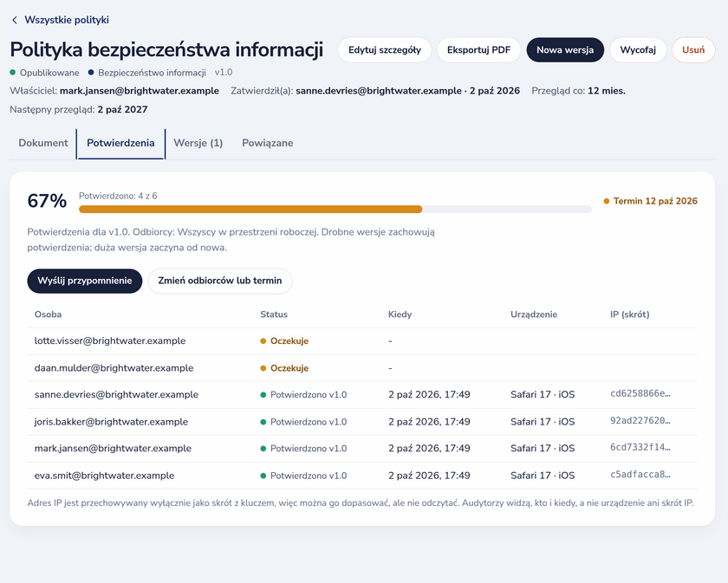The image size is (728, 583).
Task: Click the Urządzenie column header
Action: click(534, 314)
